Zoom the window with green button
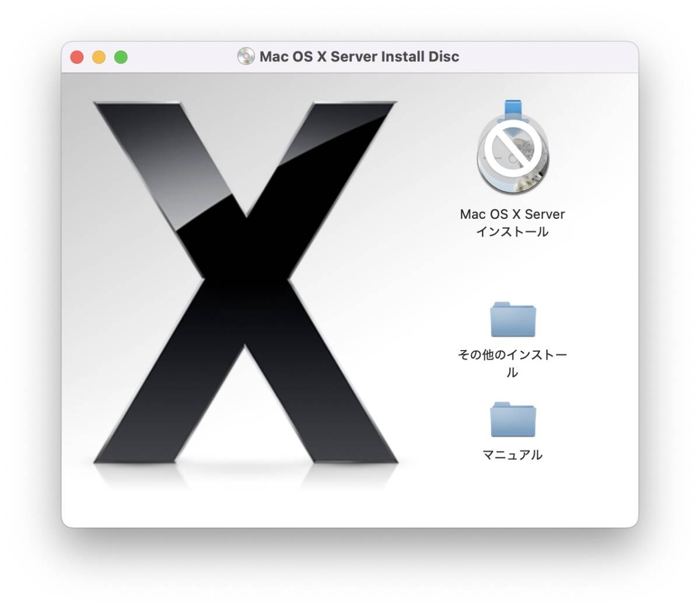Viewport: 700px width, 609px height. click(121, 57)
